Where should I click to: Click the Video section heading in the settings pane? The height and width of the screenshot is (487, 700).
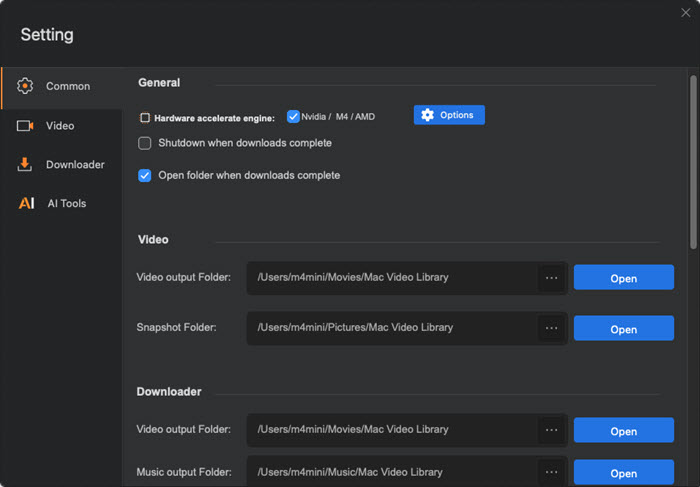coord(153,240)
